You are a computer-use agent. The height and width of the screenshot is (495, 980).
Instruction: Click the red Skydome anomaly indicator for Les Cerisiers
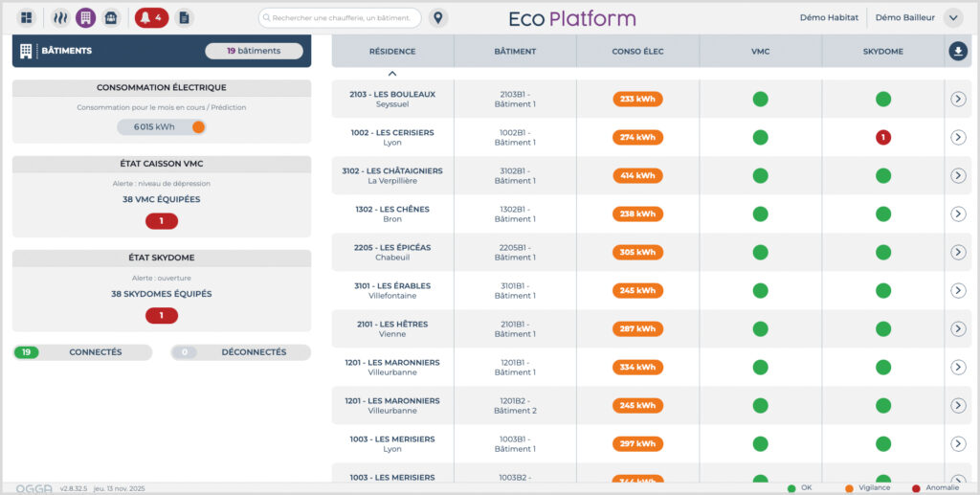[882, 137]
